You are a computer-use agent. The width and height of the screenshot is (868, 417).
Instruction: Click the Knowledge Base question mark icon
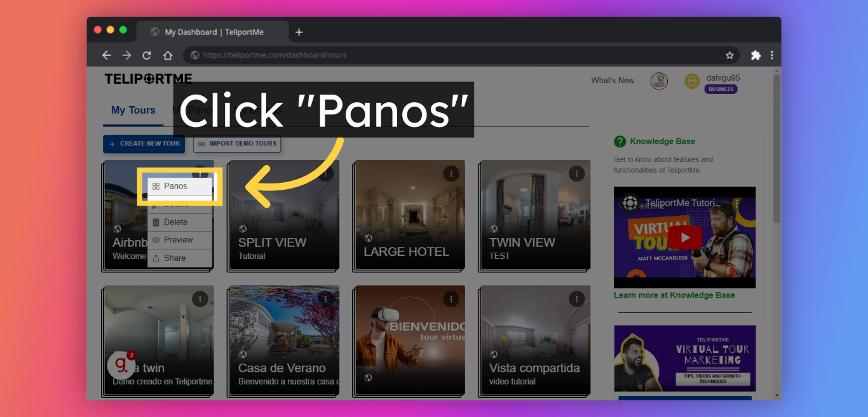point(620,142)
